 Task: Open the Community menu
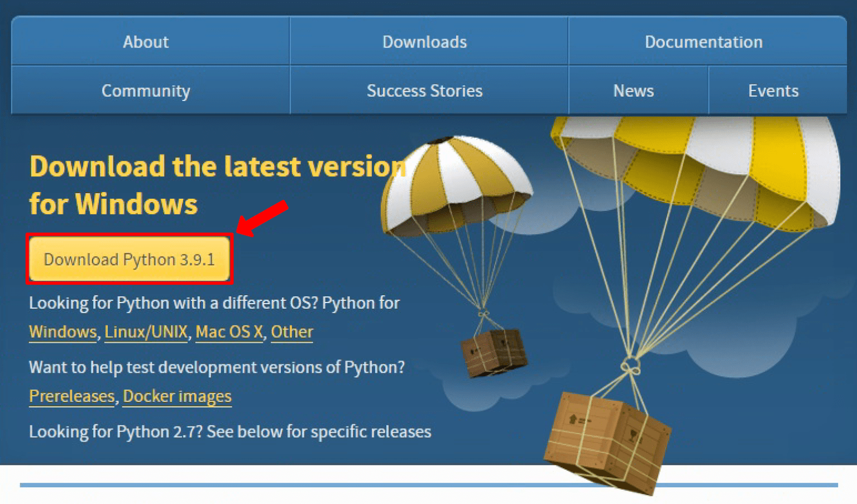(x=145, y=90)
